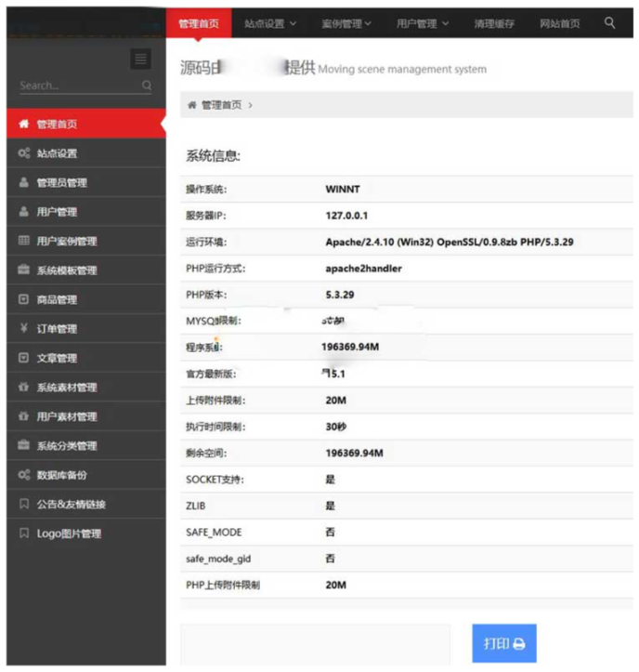Screen dimensions: 639x672
Task: Click the home icon in breadcrumb
Action: point(192,105)
